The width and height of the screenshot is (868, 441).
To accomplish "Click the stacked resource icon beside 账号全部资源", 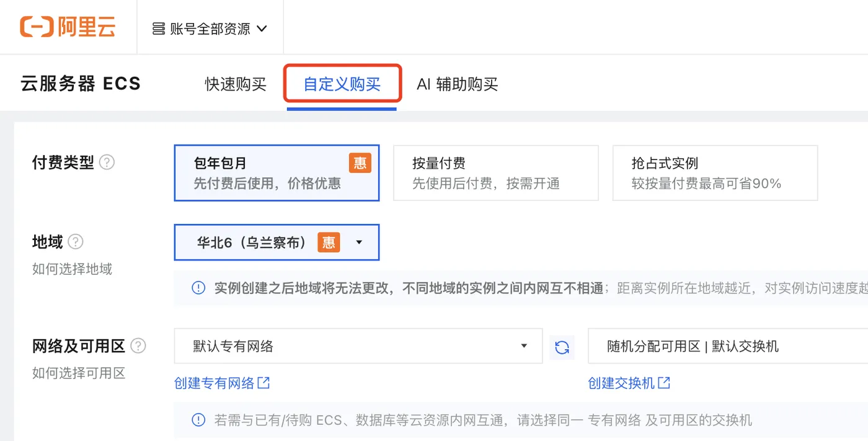I will pos(159,29).
